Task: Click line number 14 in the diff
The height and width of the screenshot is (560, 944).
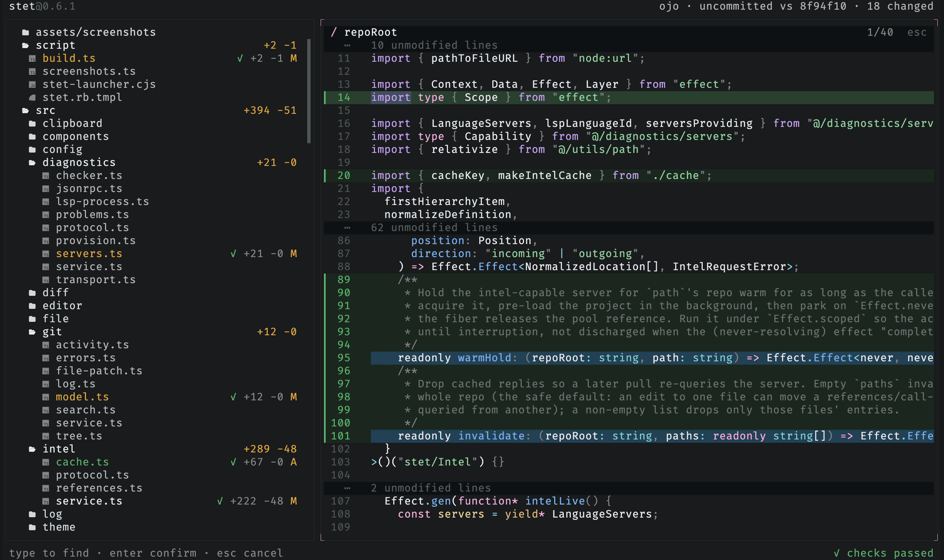Action: coord(344,98)
